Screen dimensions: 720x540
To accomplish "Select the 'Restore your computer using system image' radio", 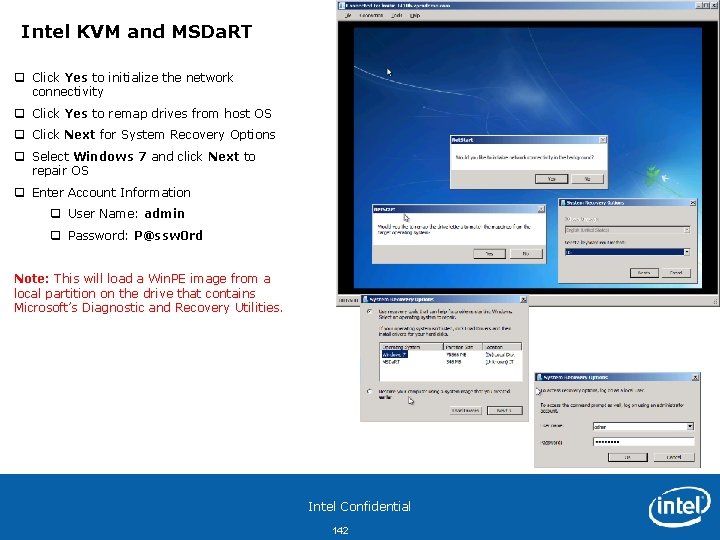I will (370, 391).
